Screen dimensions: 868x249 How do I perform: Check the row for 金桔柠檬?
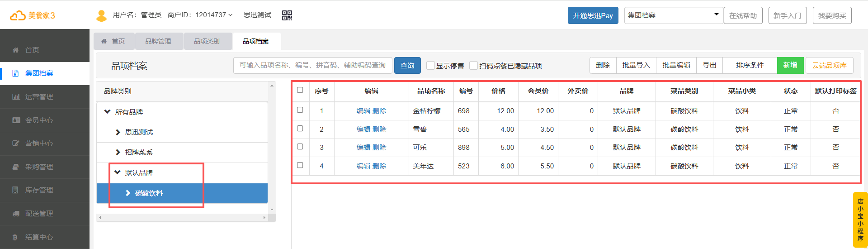300,110
